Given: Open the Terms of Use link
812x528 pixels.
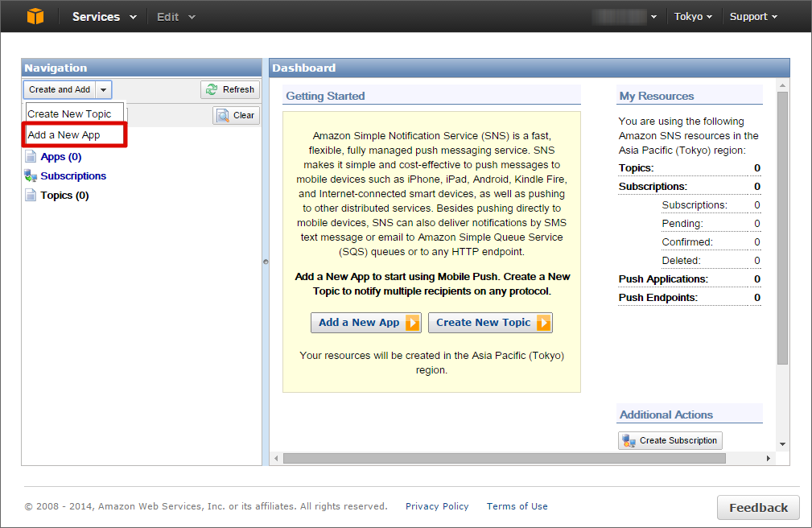Looking at the screenshot, I should point(517,506).
